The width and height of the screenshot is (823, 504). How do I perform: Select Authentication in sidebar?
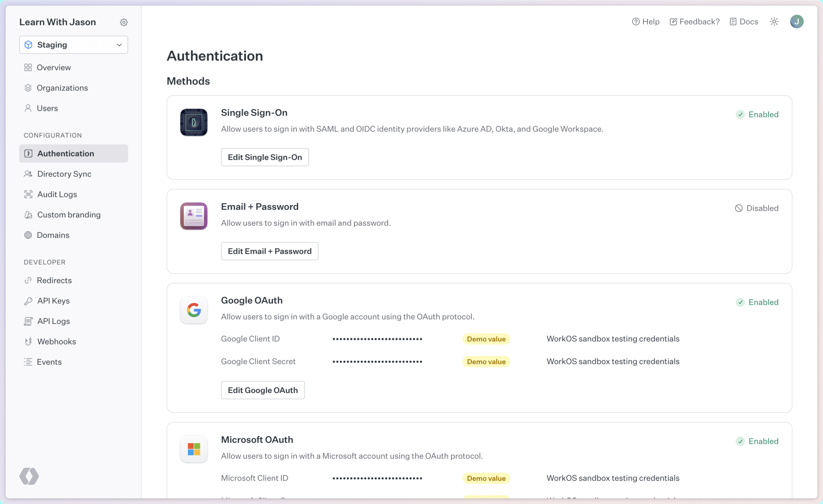point(74,154)
